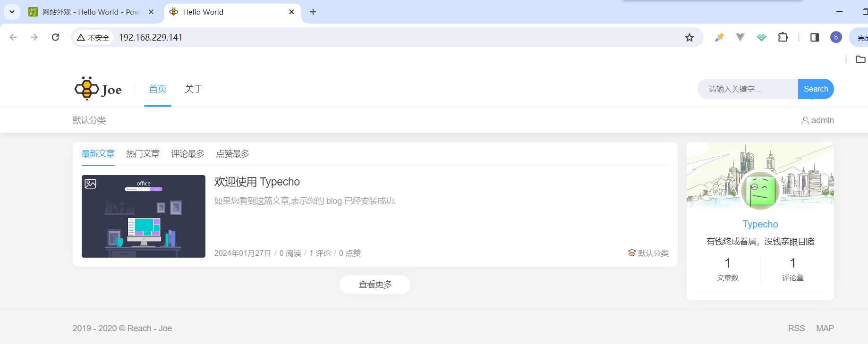Image resolution: width=868 pixels, height=344 pixels.
Task: Click the Reach - Joe footer text
Action: 150,328
